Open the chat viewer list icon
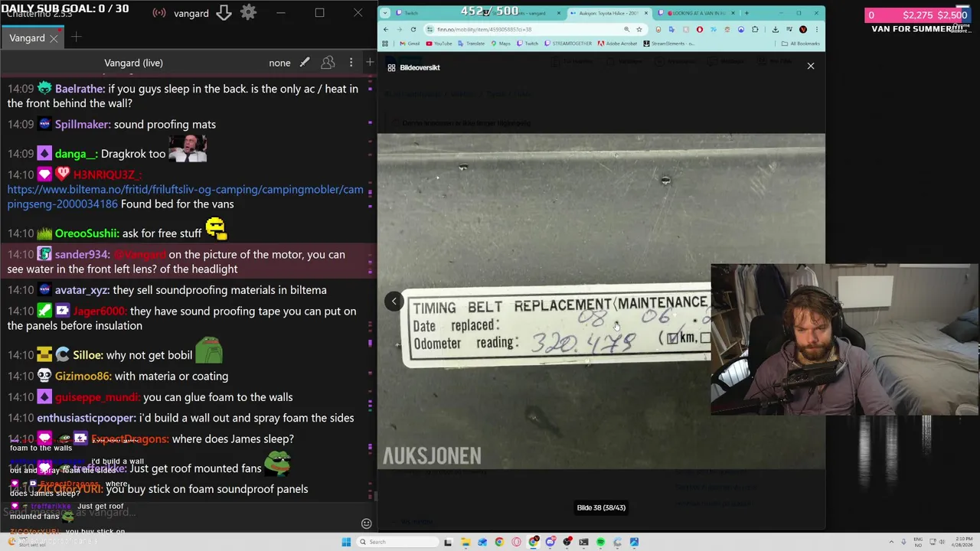Image resolution: width=980 pixels, height=551 pixels. (x=328, y=63)
